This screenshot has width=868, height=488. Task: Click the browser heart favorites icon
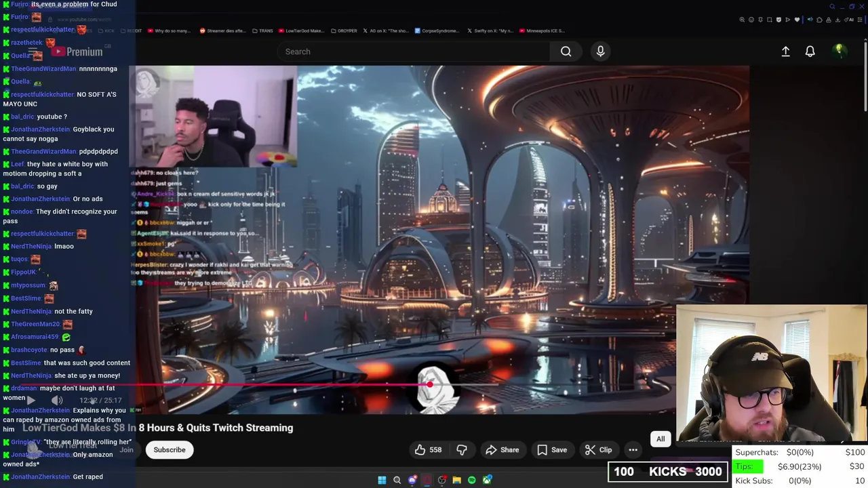797,20
